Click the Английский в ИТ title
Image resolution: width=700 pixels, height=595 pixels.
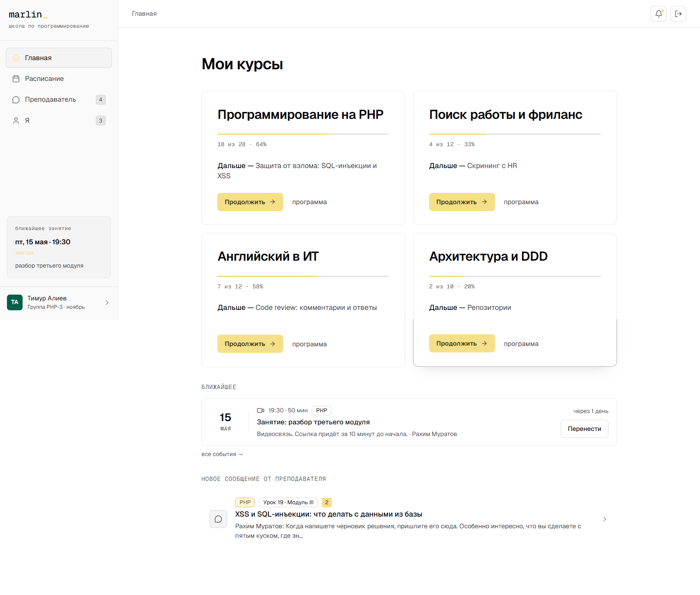tap(268, 256)
